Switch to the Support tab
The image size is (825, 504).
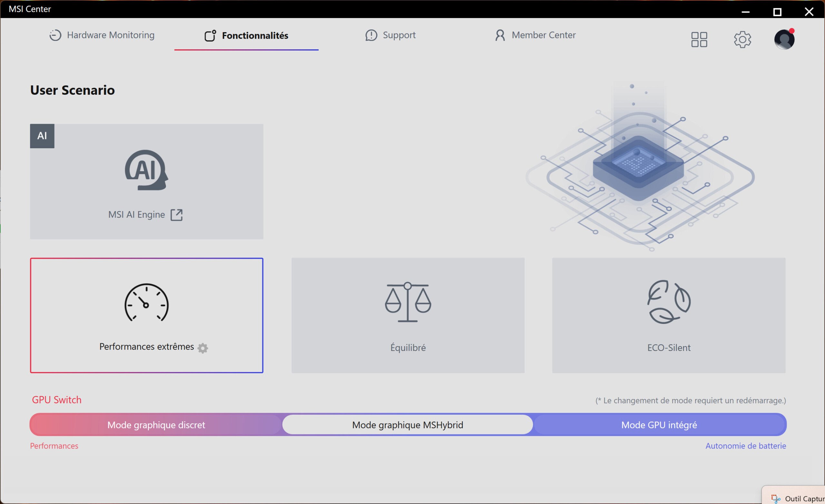tap(390, 35)
